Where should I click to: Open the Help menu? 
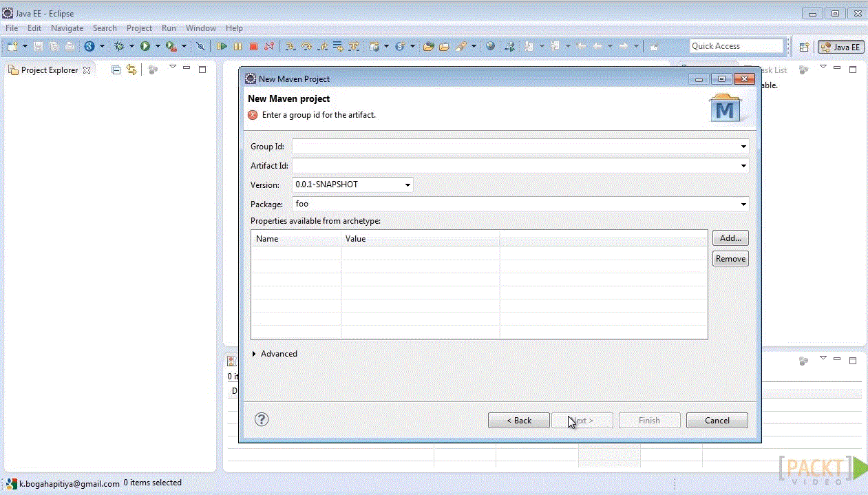coord(234,28)
